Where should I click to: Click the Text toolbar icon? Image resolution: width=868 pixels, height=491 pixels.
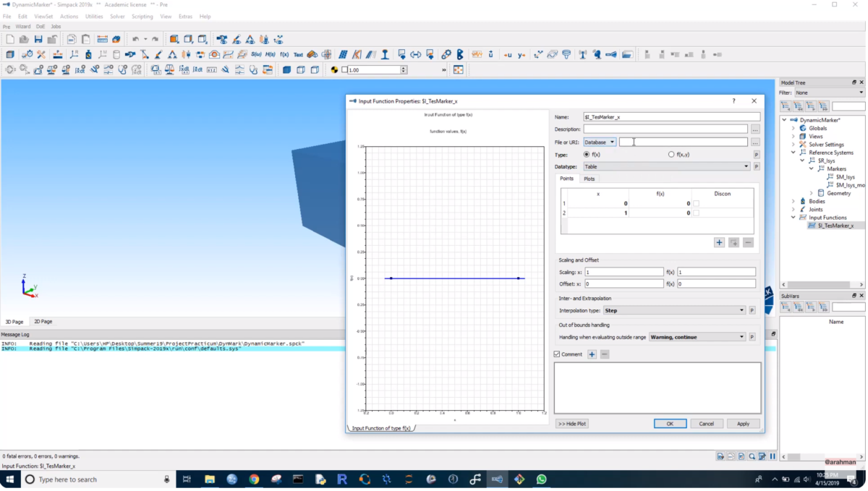298,54
